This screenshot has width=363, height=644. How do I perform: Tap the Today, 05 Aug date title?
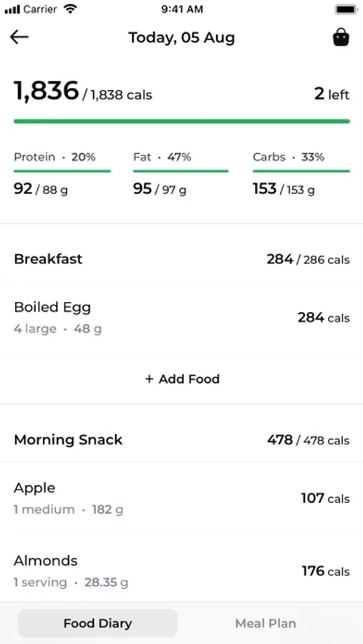pos(182,38)
